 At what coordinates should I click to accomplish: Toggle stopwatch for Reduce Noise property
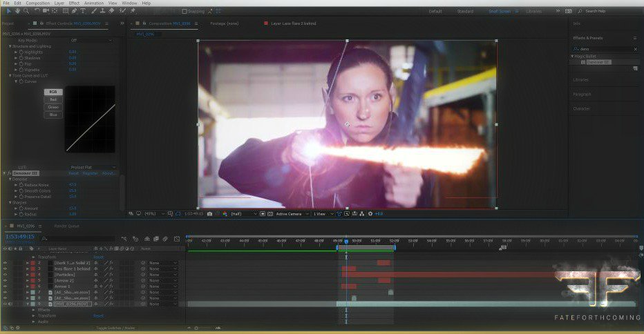pos(21,185)
